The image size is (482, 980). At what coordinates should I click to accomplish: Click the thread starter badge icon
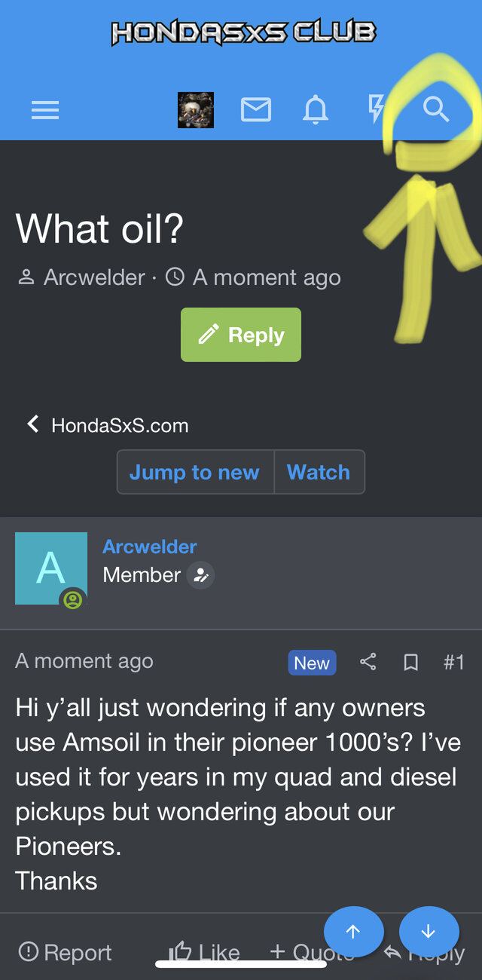click(200, 575)
